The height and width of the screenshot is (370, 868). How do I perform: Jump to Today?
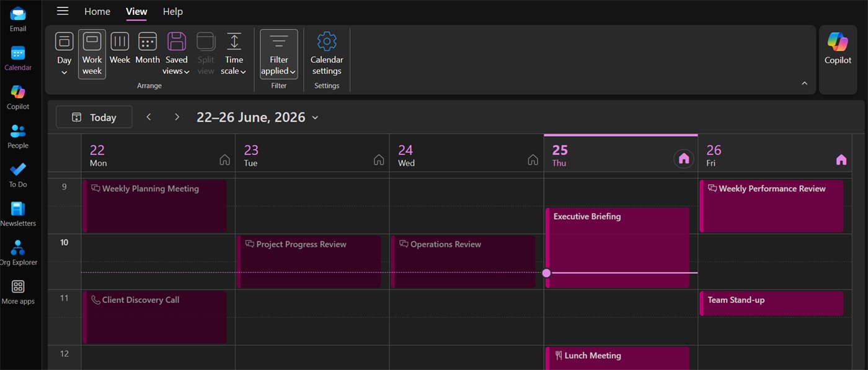point(94,117)
